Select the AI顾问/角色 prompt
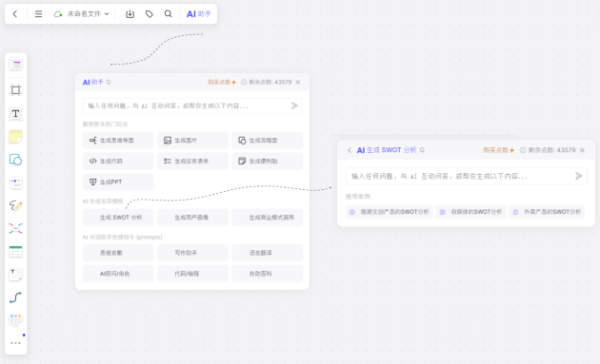600x364 pixels. coord(118,274)
